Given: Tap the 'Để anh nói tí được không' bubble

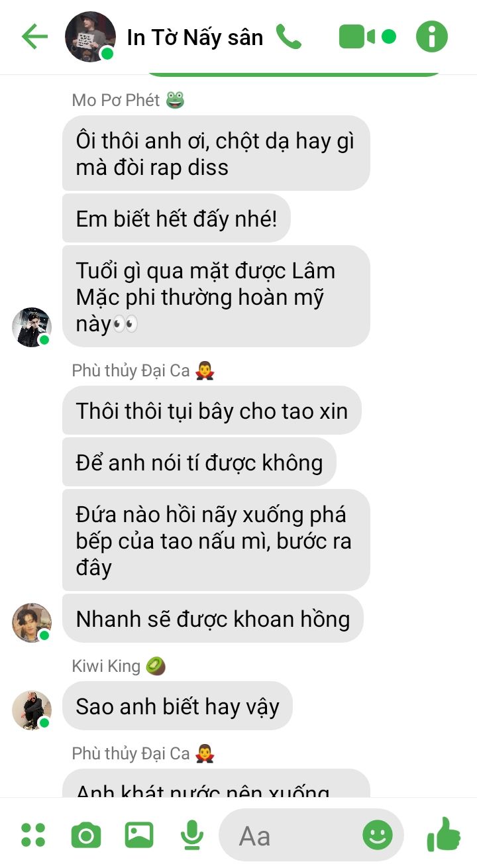Looking at the screenshot, I should tap(199, 462).
